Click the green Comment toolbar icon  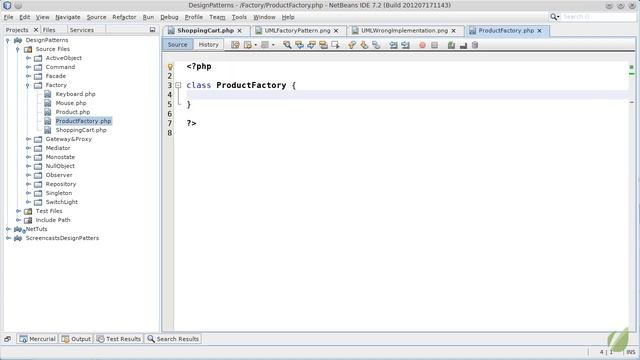coord(451,45)
